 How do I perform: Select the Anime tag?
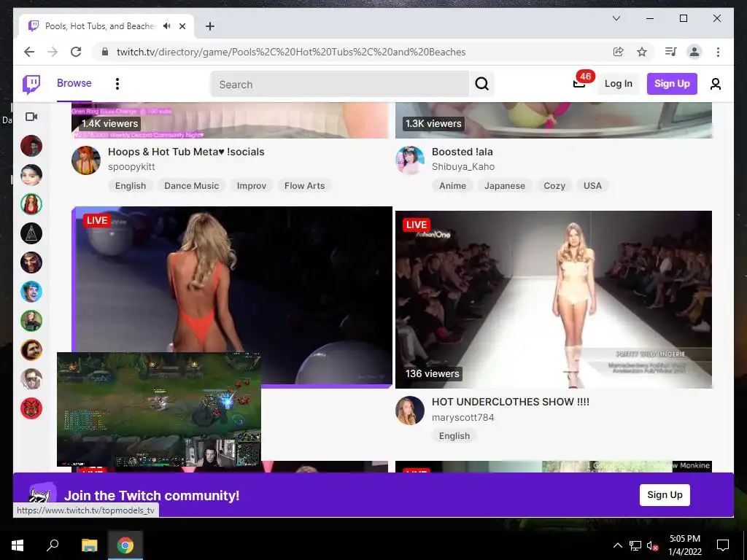[452, 186]
